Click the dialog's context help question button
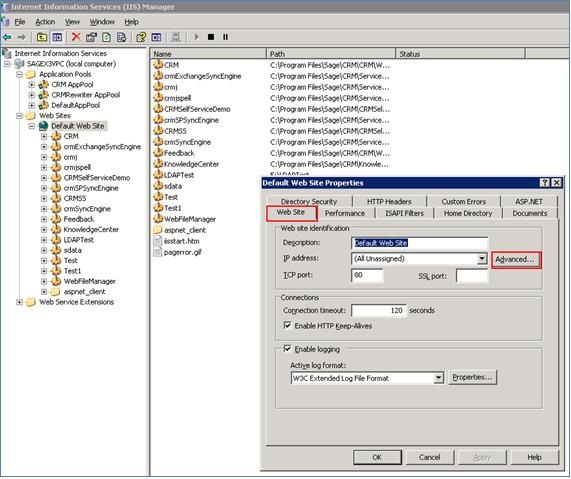Screen dimensions: 571x479 [x=544, y=183]
